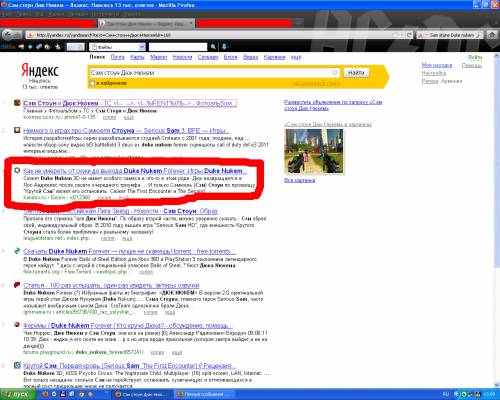Click the blue download arrow toolbar icon

[224, 47]
